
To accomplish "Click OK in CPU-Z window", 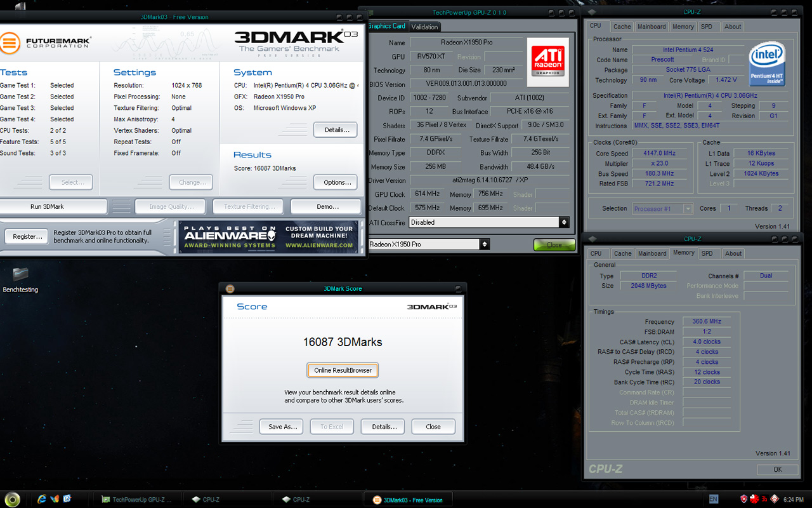I will [x=778, y=469].
